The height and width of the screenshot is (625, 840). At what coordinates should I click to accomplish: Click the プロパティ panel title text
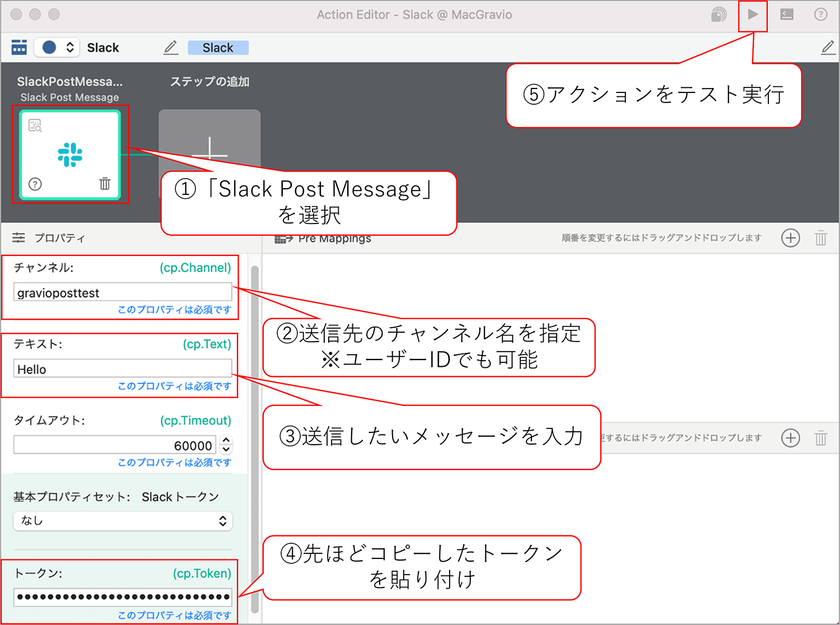point(59,238)
